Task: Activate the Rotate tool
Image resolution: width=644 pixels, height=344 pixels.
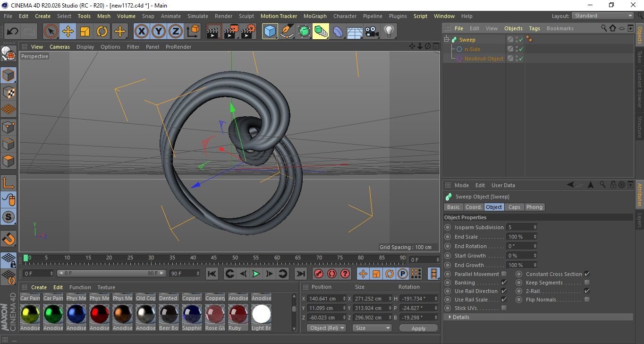Action: tap(102, 32)
